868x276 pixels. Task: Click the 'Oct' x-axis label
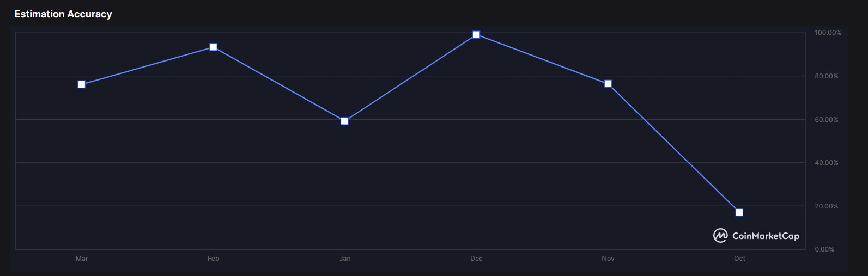pyautogui.click(x=739, y=259)
